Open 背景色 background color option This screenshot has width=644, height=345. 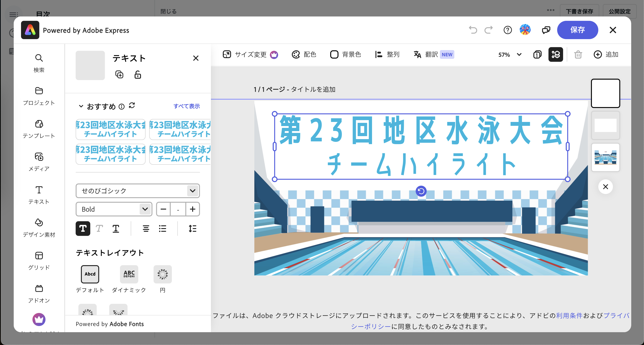(x=346, y=54)
